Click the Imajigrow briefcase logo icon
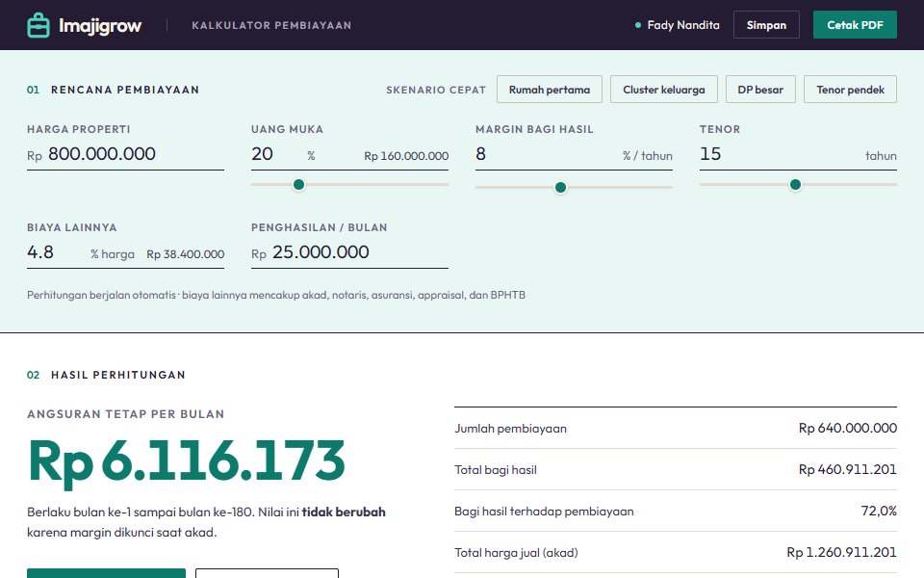 pyautogui.click(x=38, y=25)
